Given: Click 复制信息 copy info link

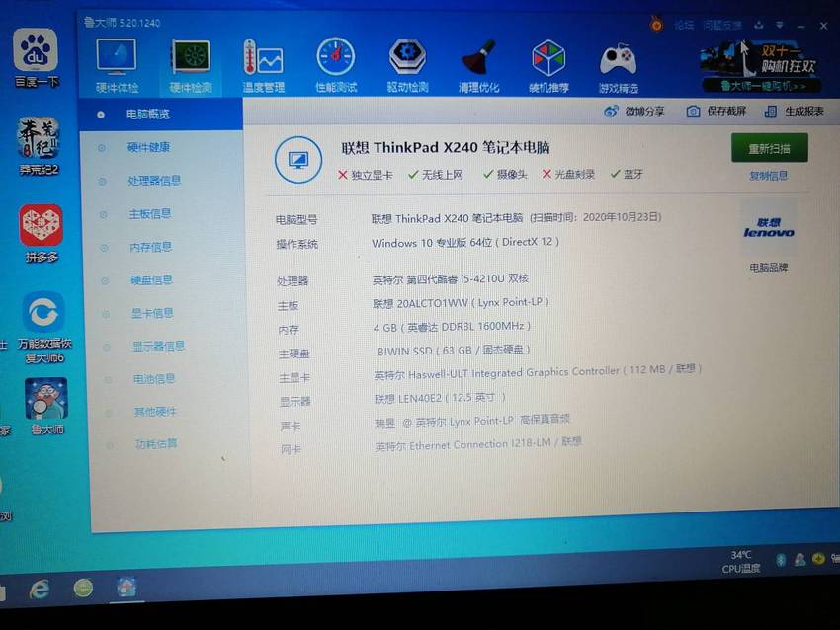Looking at the screenshot, I should [x=768, y=176].
